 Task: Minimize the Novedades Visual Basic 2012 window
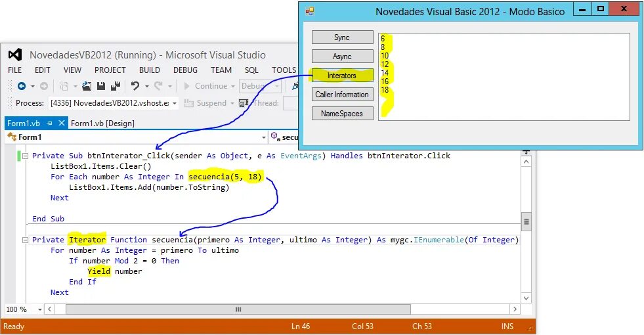tap(582, 9)
